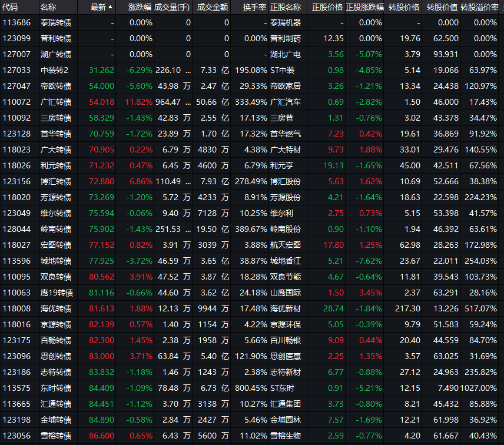The height and width of the screenshot is (445, 504).
Task: Sort by 正股涨跌幅 column header
Action: tap(364, 7)
